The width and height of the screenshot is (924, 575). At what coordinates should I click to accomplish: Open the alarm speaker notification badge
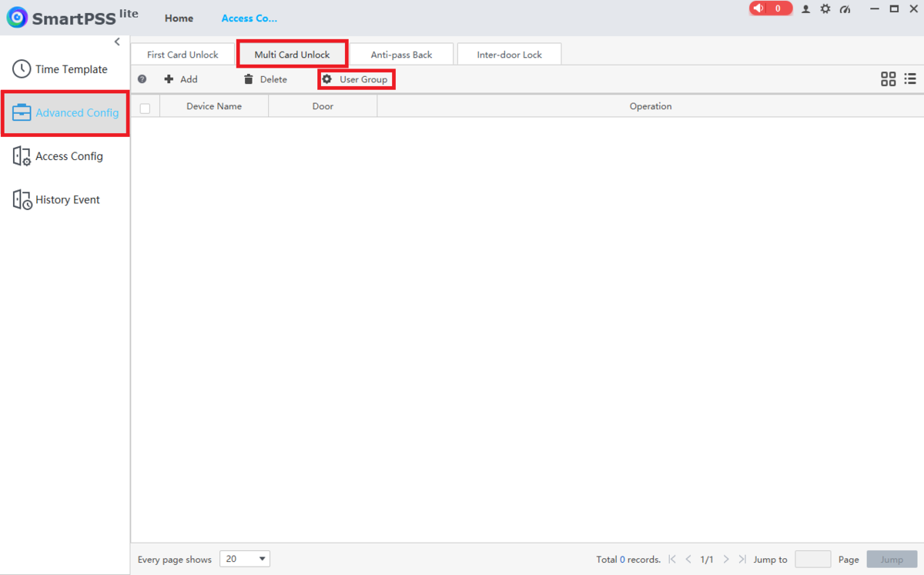pos(770,8)
